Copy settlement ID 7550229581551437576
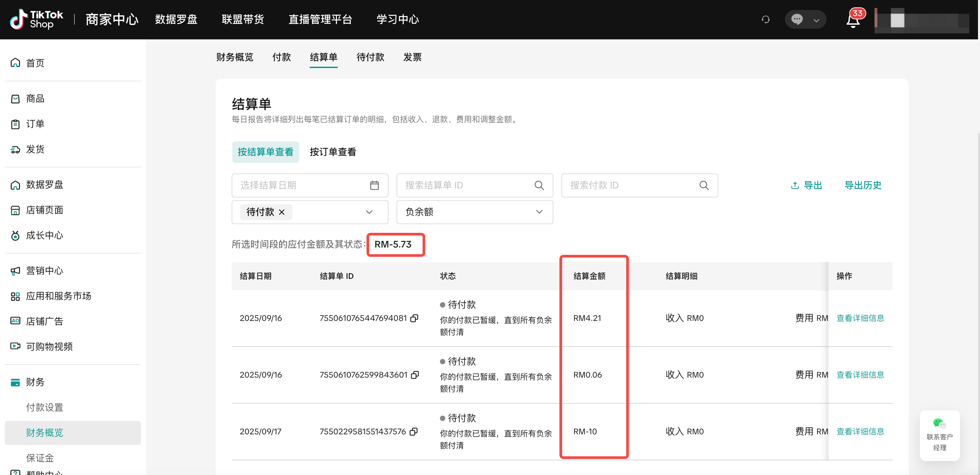 pos(414,431)
